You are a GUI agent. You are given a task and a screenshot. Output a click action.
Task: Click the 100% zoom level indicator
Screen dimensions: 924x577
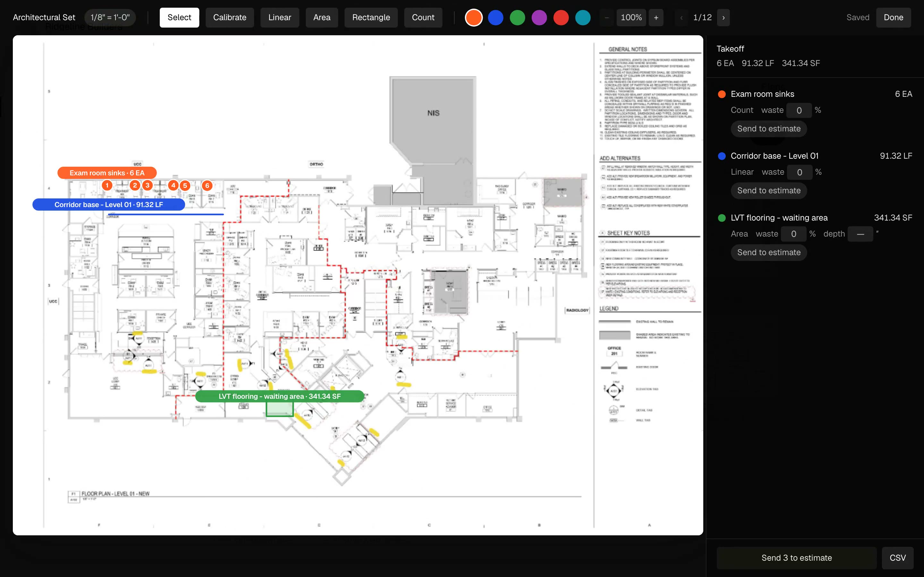[631, 18]
